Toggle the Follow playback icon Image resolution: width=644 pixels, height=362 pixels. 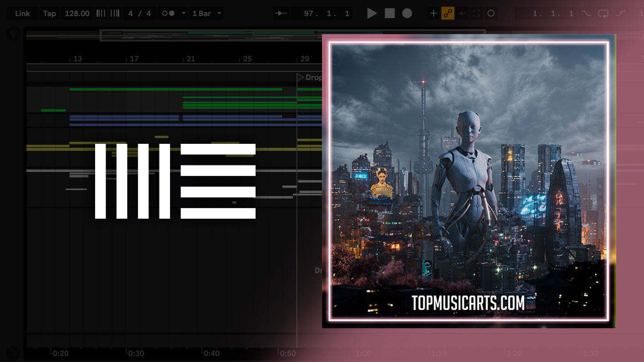click(282, 14)
